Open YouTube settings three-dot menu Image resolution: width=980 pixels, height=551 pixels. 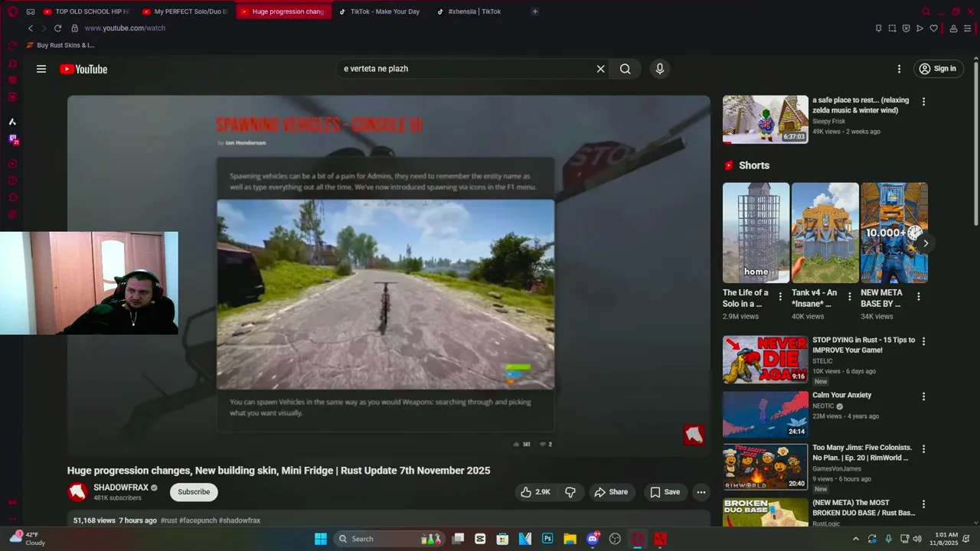pyautogui.click(x=899, y=69)
